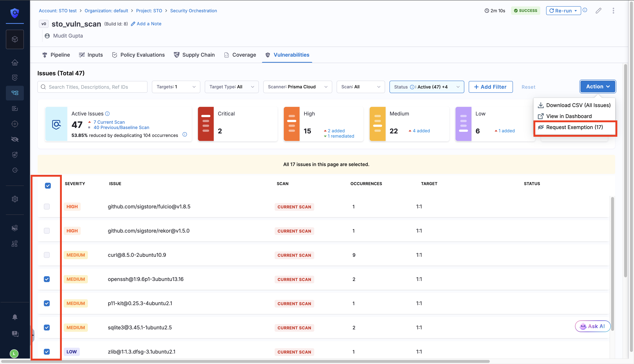This screenshot has width=634, height=364.
Task: Click the Reset filters link
Action: [x=528, y=87]
